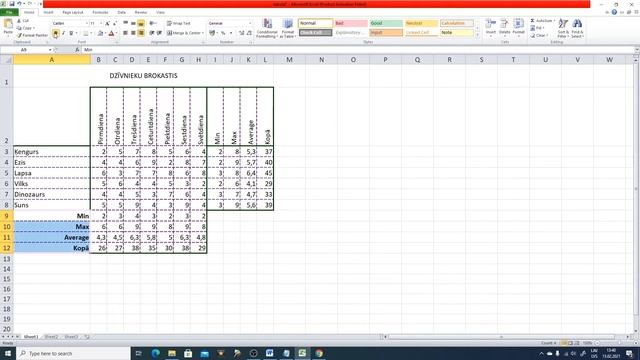
Task: Open the font name dropdown
Action: [86, 24]
